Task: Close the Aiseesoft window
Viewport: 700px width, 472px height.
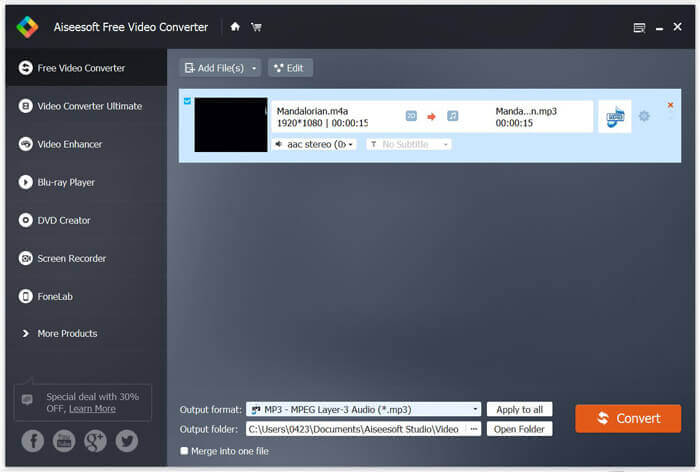Action: click(677, 27)
